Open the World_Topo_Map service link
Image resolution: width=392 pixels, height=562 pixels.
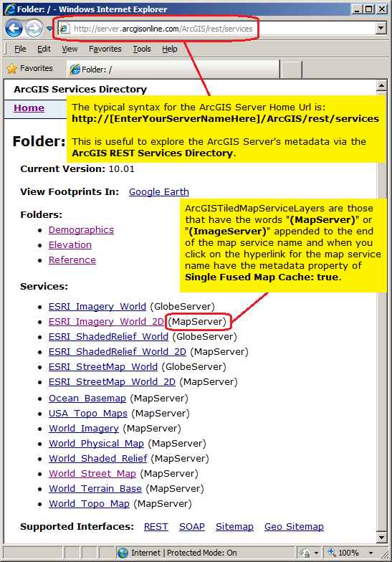tap(89, 503)
